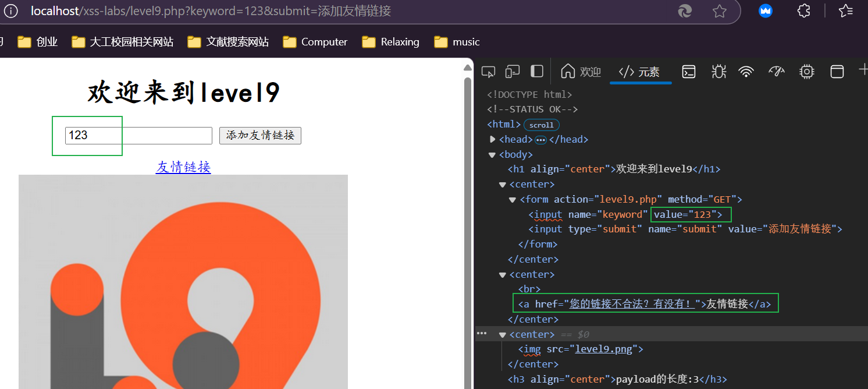Click the site information icon in address bar
Screen dimensions: 868x389
11,11
